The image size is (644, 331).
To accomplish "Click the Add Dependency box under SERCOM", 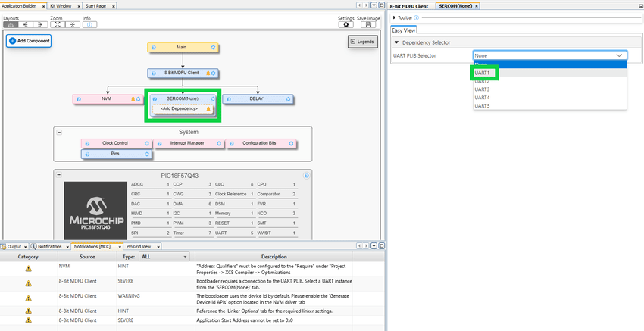I will click(x=178, y=109).
